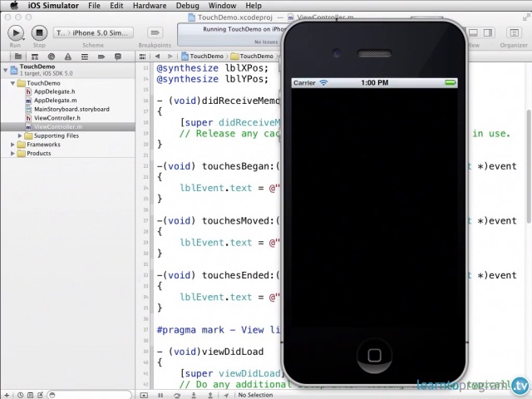
Task: Enter full screen with the Xcode window arrows
Action: [x=526, y=17]
